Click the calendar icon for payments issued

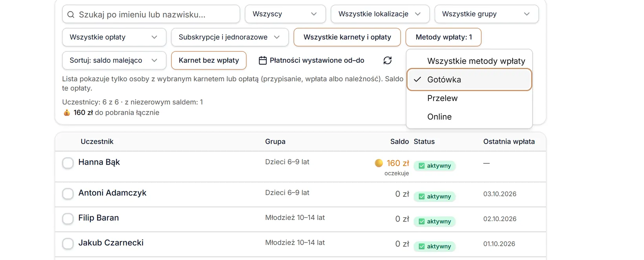[x=263, y=60]
